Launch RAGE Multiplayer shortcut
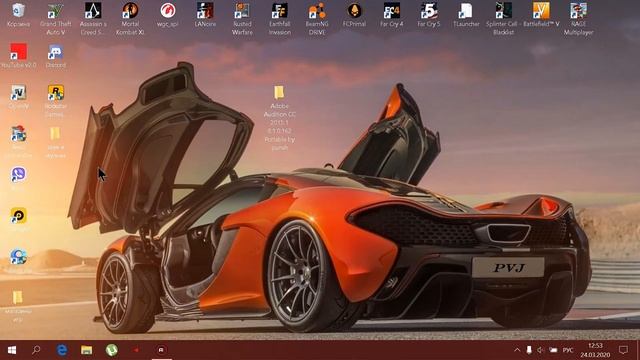The height and width of the screenshot is (360, 640). pyautogui.click(x=578, y=11)
